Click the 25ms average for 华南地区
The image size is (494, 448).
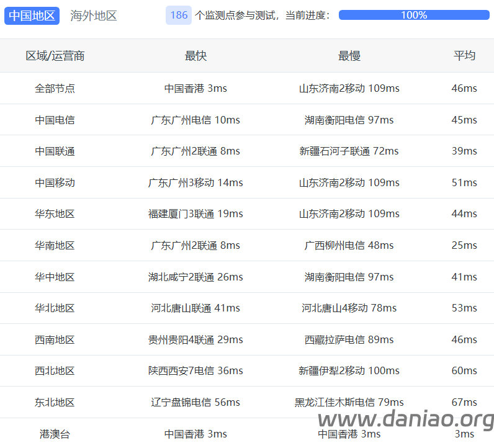(x=464, y=245)
